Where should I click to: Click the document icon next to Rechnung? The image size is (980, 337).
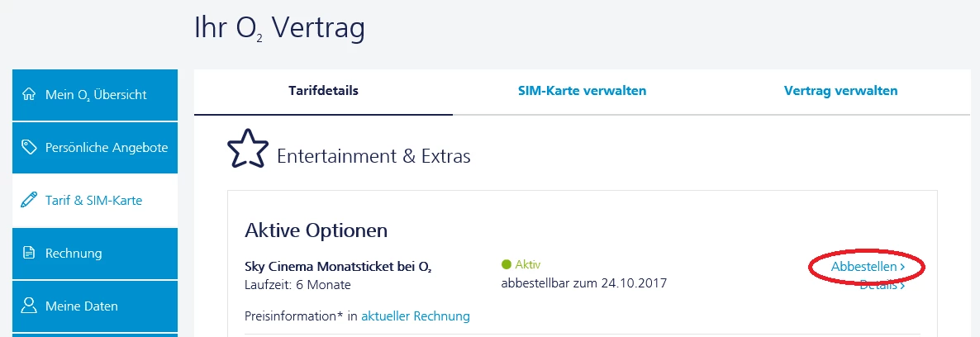pos(30,253)
